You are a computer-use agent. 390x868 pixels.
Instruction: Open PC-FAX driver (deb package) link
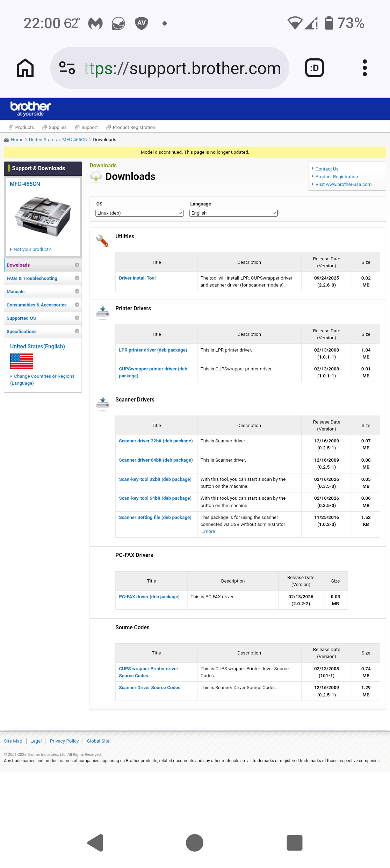(x=149, y=597)
